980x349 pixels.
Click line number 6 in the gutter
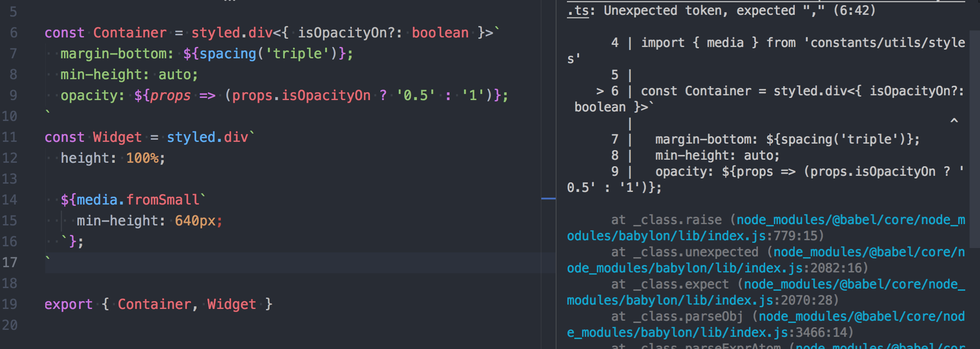click(13, 33)
